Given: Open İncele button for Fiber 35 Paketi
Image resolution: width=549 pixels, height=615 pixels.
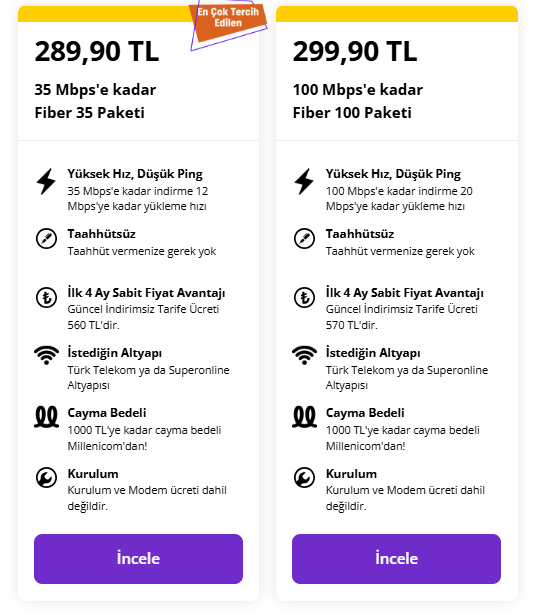Looking at the screenshot, I should 138,559.
